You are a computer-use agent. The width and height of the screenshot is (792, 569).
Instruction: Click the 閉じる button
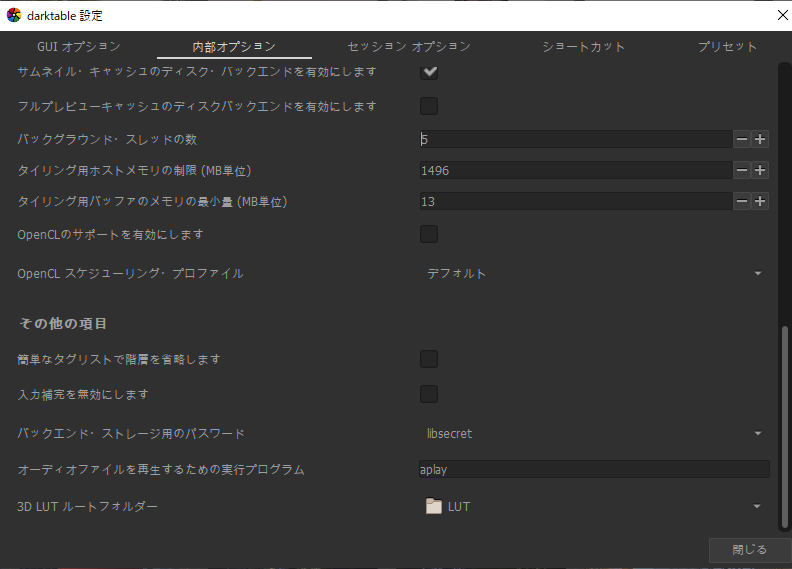click(x=750, y=550)
